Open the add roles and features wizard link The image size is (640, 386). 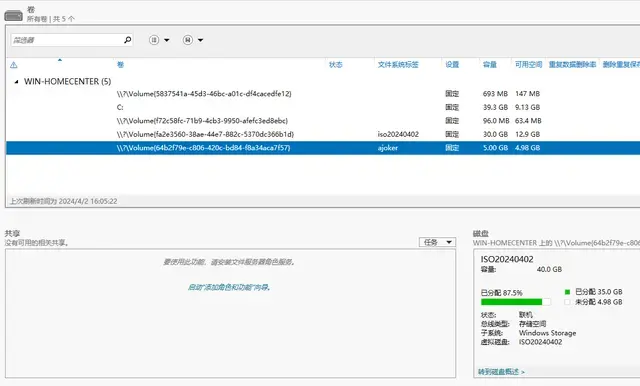[x=229, y=287]
